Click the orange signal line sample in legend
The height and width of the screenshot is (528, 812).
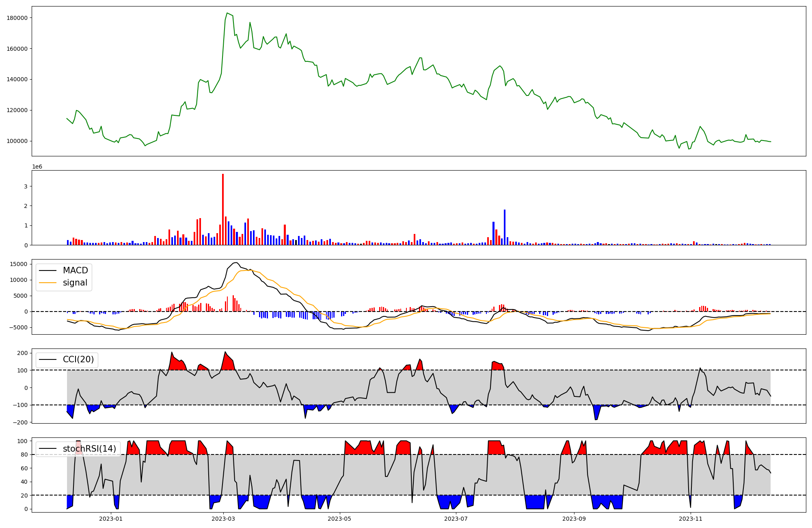pos(48,283)
